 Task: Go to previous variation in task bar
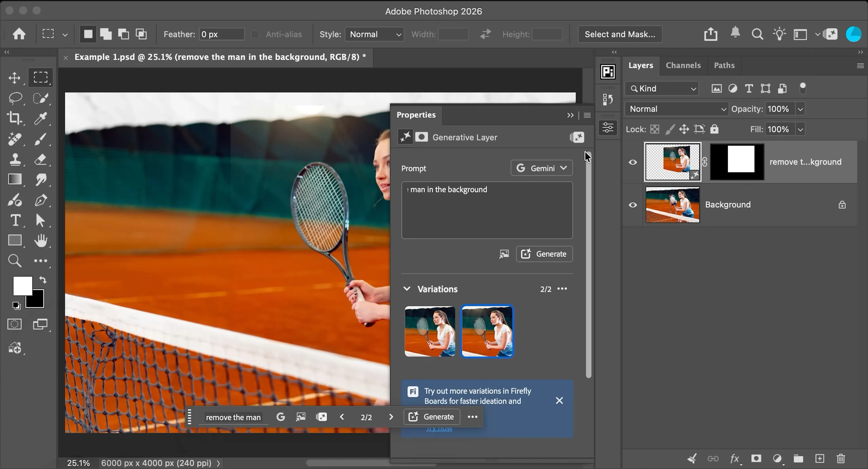342,417
